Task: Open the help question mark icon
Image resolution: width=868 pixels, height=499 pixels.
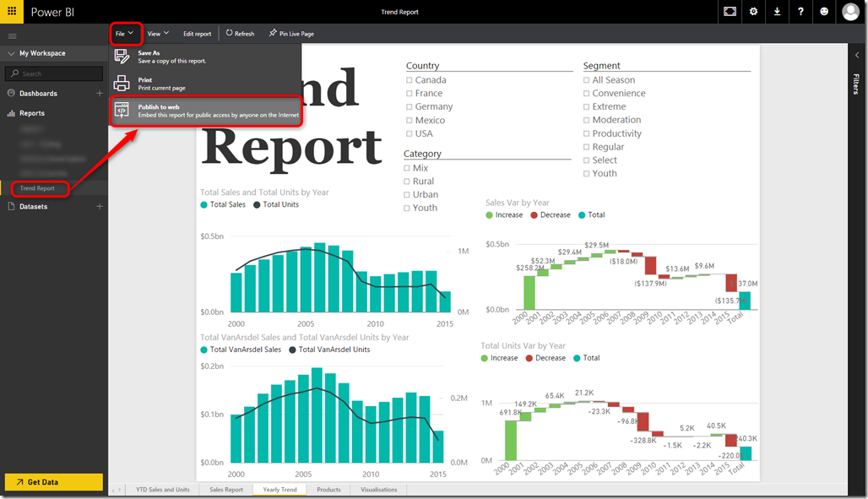Action: tap(800, 12)
